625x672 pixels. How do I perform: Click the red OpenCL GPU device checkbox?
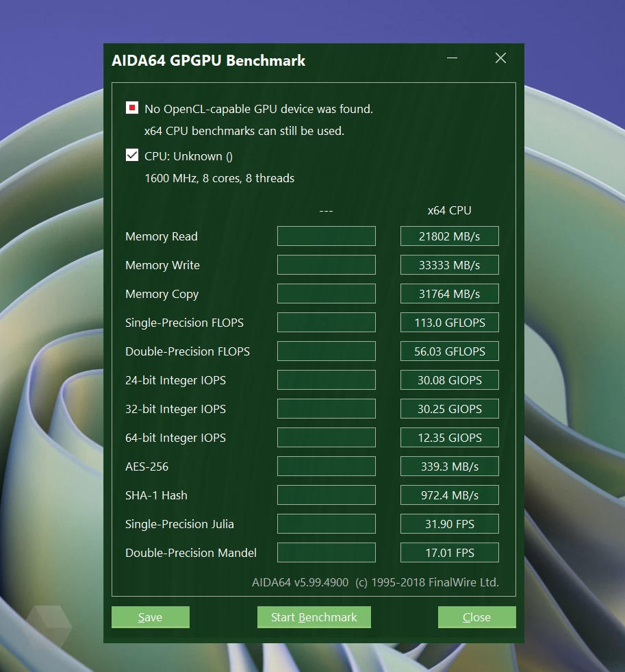pos(132,108)
